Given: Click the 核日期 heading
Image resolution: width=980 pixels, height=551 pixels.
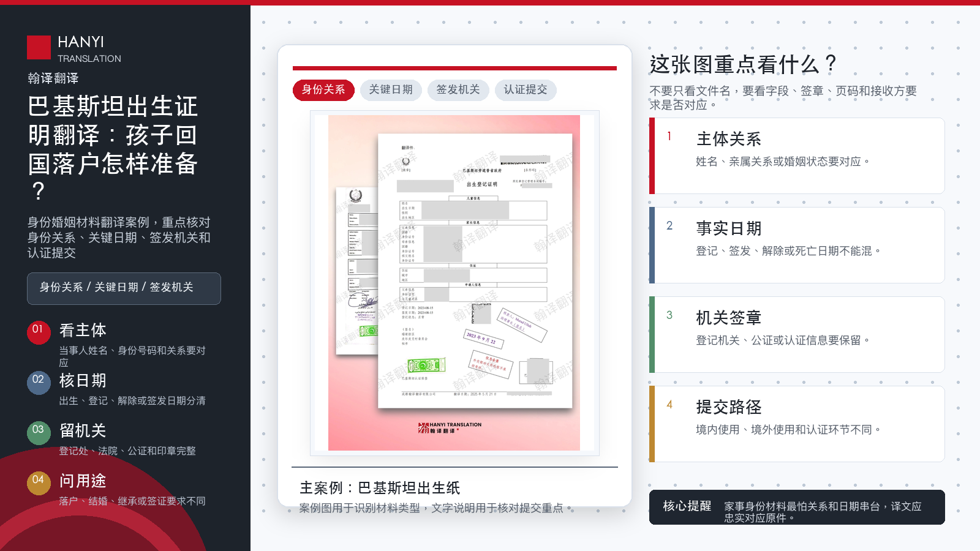Looking at the screenshot, I should [83, 381].
